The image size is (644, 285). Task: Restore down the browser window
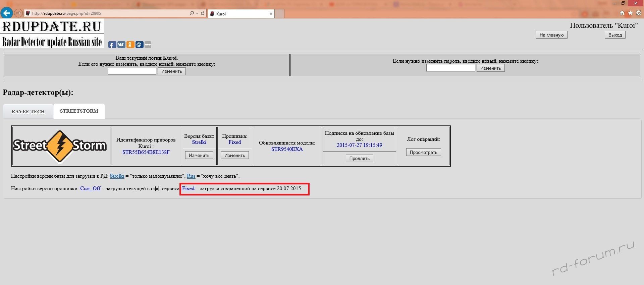[623, 3]
